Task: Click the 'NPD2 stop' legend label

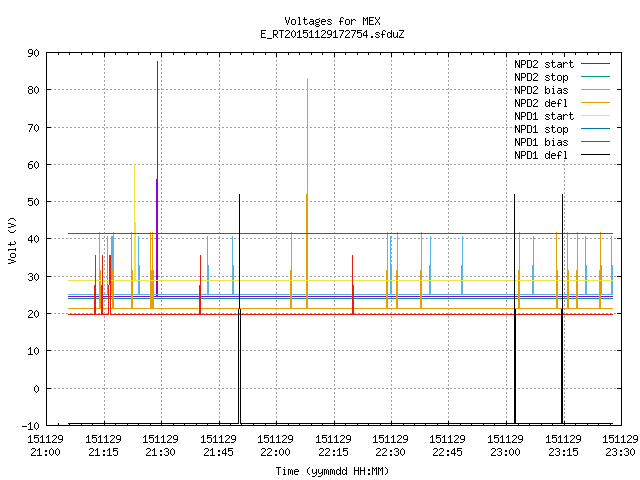Action: [x=541, y=77]
